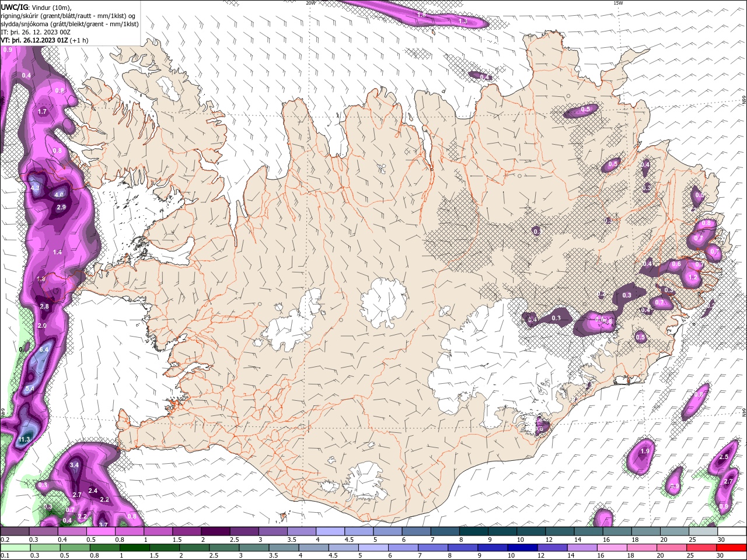Select the 'VT: þri. 26.12.2023 01Z' valid time line
Screen dimensions: 747x560
[34, 40]
